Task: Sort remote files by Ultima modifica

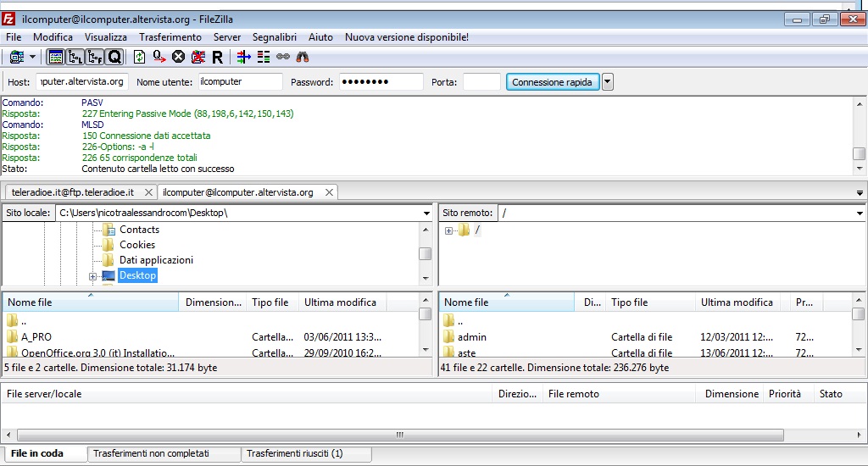Action: click(x=737, y=302)
